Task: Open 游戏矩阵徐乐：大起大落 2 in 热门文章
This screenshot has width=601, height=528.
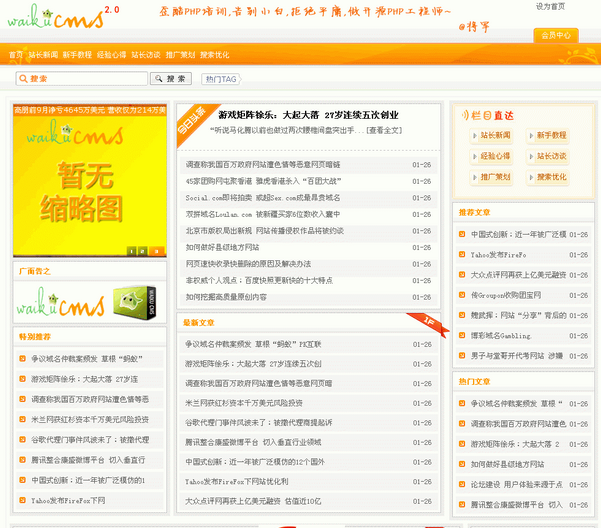Action: 515,444
